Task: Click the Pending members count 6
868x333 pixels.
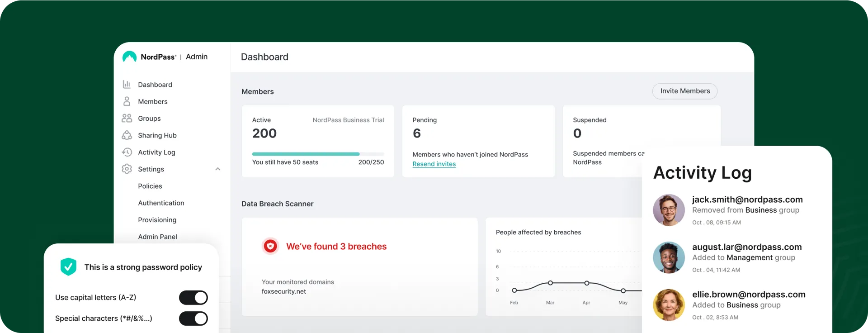Action: pyautogui.click(x=417, y=133)
